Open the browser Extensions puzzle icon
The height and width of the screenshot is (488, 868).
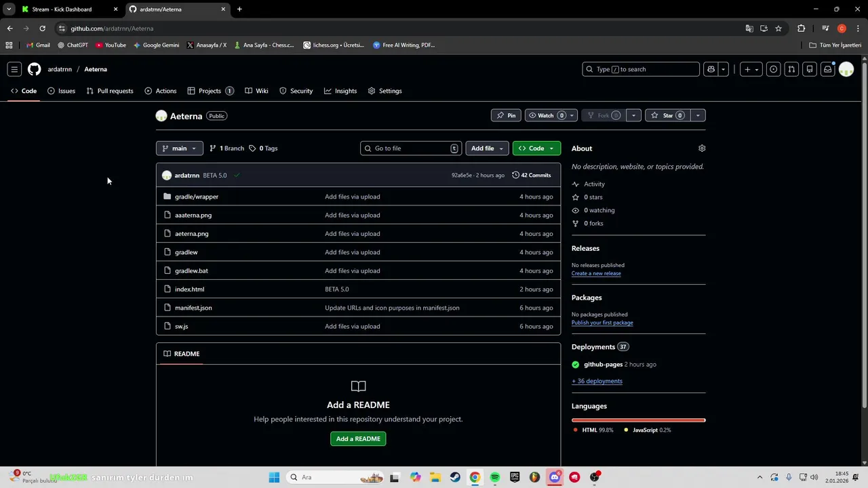click(x=802, y=28)
